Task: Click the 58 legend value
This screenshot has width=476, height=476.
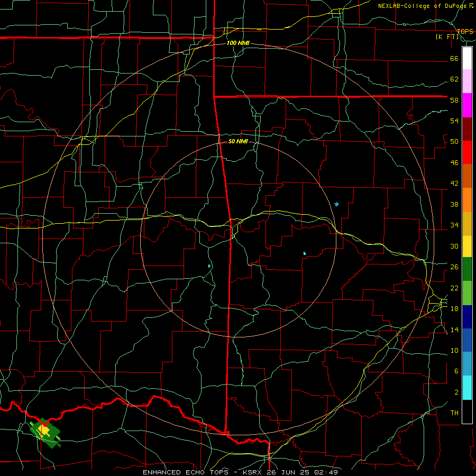Action: point(454,100)
